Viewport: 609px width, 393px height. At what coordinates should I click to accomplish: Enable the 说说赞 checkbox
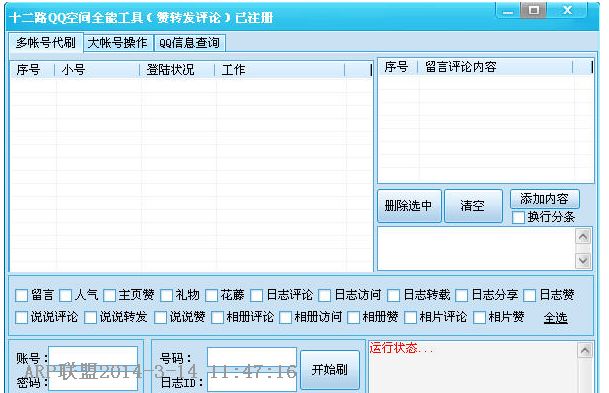(160, 317)
